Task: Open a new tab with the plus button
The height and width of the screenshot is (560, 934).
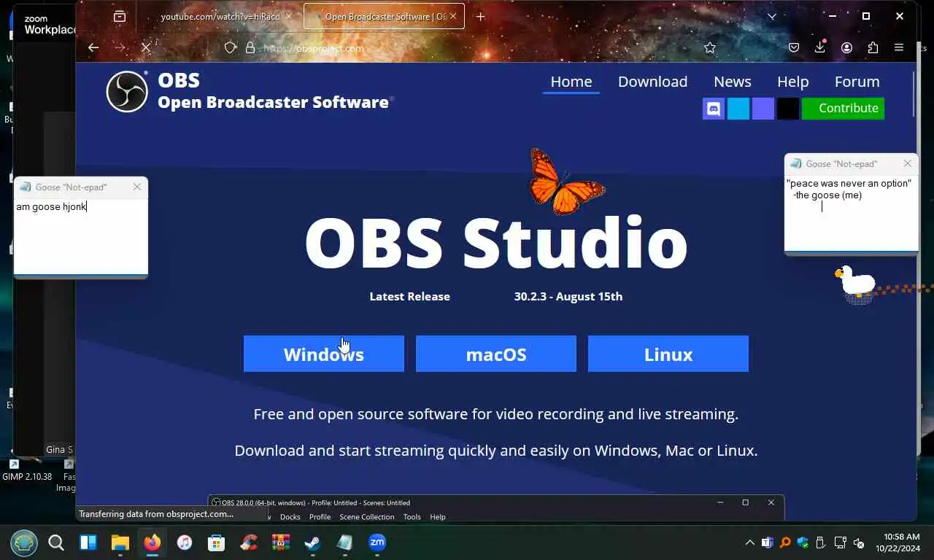Action: click(x=480, y=16)
